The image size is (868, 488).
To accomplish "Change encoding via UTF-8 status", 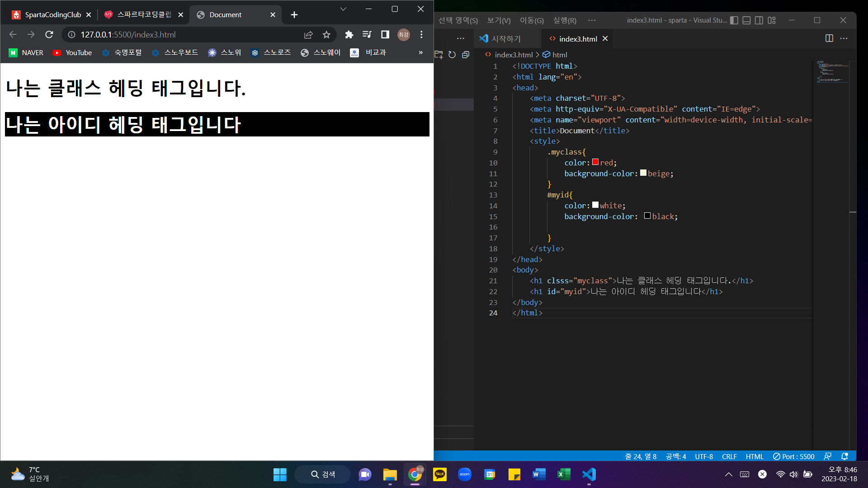I will coord(704,456).
